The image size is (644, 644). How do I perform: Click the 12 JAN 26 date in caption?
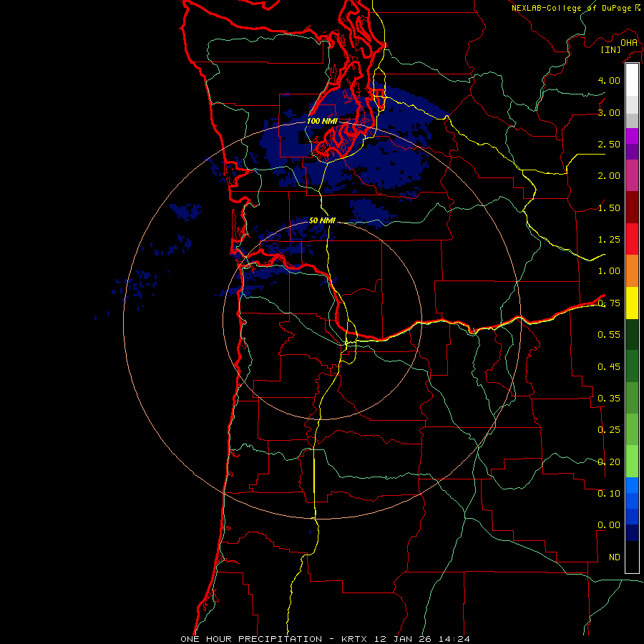402,639
